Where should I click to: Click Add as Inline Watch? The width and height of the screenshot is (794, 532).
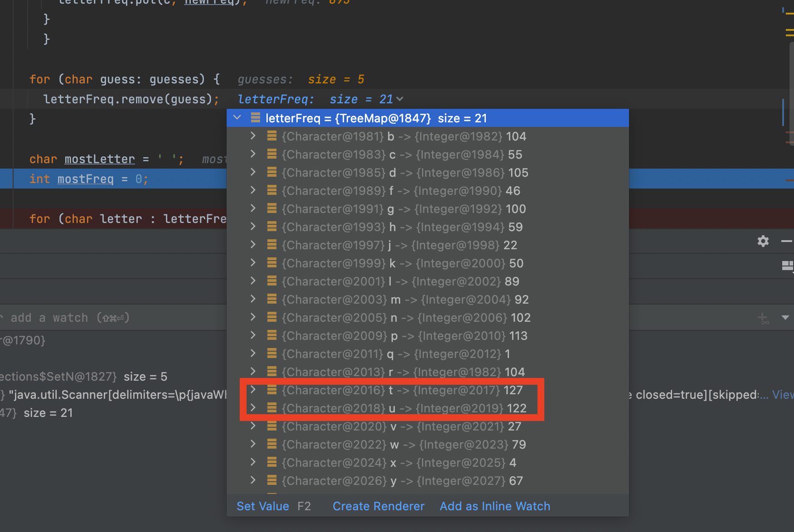495,506
